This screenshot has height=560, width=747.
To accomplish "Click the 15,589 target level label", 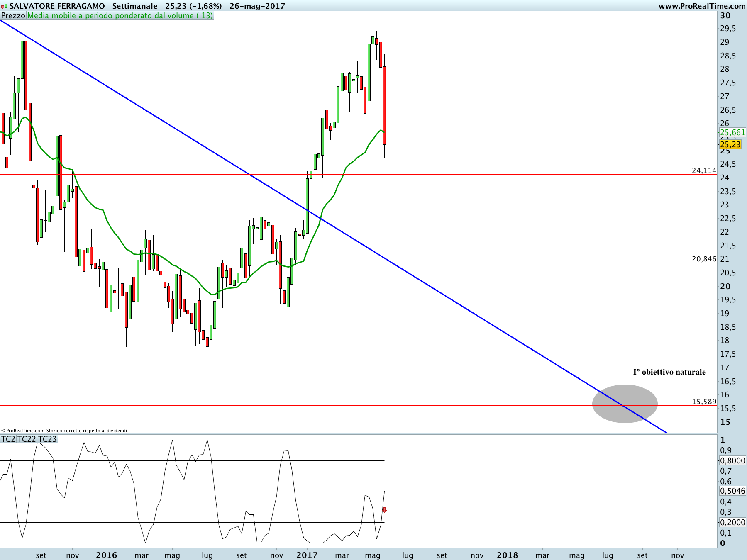I will coord(704,402).
